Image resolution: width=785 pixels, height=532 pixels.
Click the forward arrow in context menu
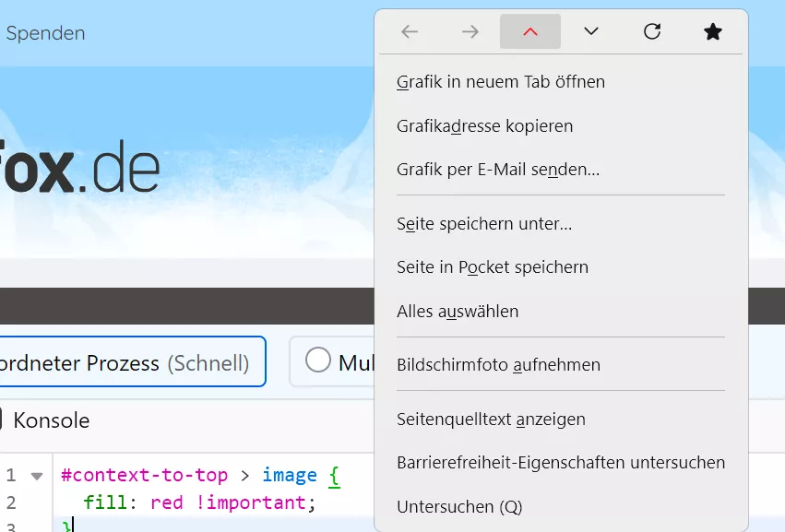tap(470, 32)
